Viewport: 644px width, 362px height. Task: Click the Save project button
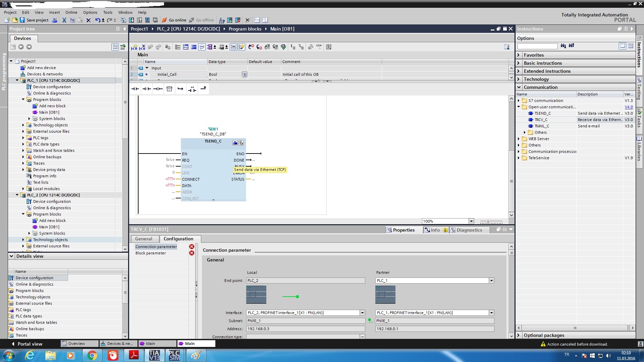point(34,20)
